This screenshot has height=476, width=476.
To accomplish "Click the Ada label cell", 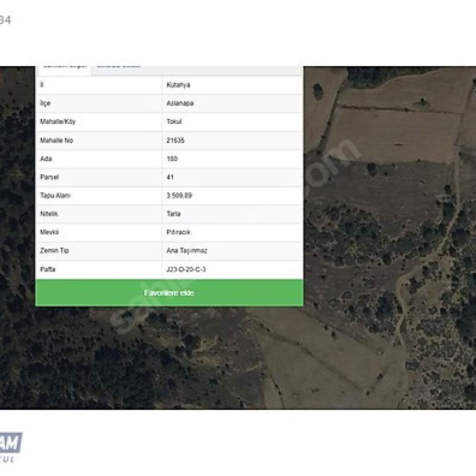I will [46, 159].
